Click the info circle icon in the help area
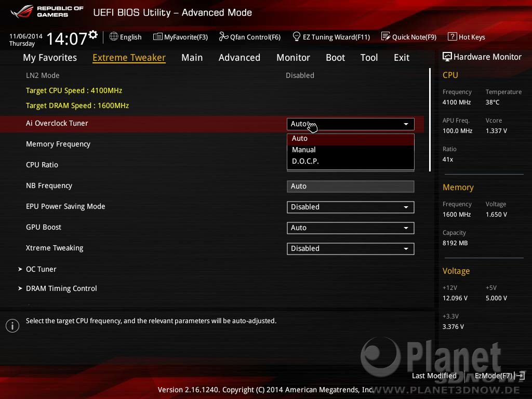Viewport: 532px width, 399px height. point(12,326)
